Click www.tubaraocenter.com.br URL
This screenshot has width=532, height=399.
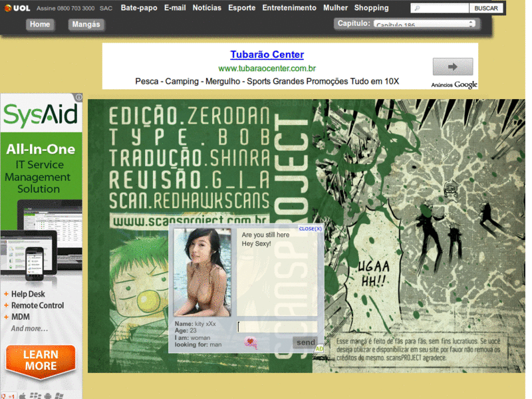267,68
